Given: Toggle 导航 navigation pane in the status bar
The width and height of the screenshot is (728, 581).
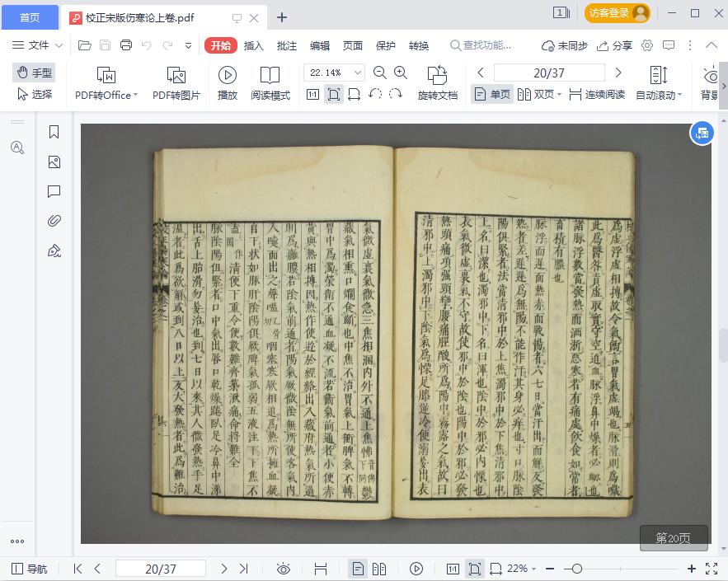Looking at the screenshot, I should pyautogui.click(x=29, y=569).
